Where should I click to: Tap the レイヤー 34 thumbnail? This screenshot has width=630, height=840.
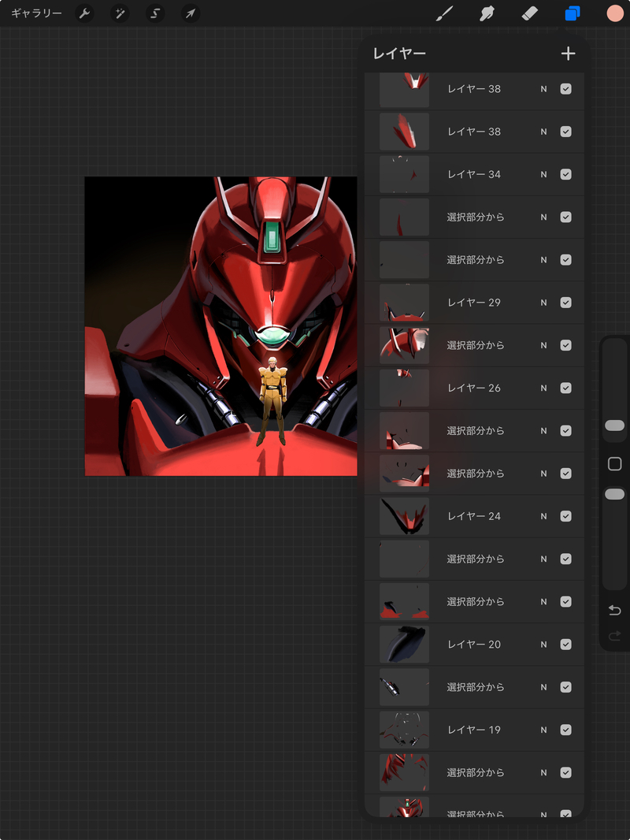pos(404,174)
